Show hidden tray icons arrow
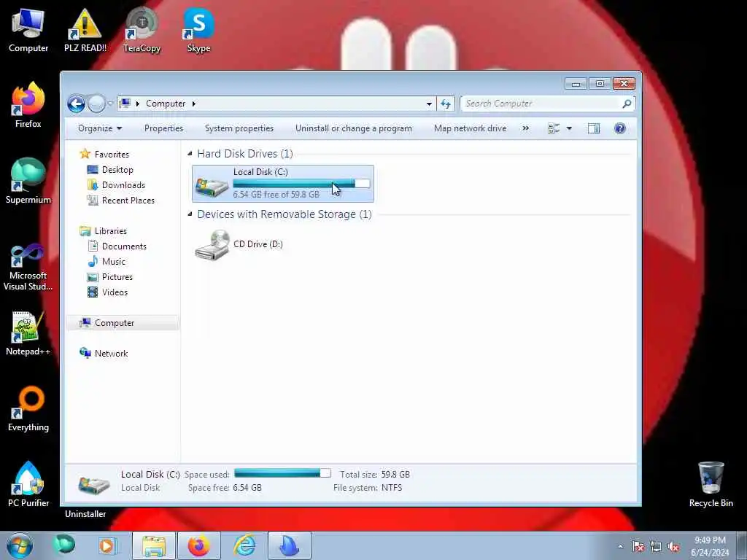This screenshot has width=747, height=560. coord(620,546)
